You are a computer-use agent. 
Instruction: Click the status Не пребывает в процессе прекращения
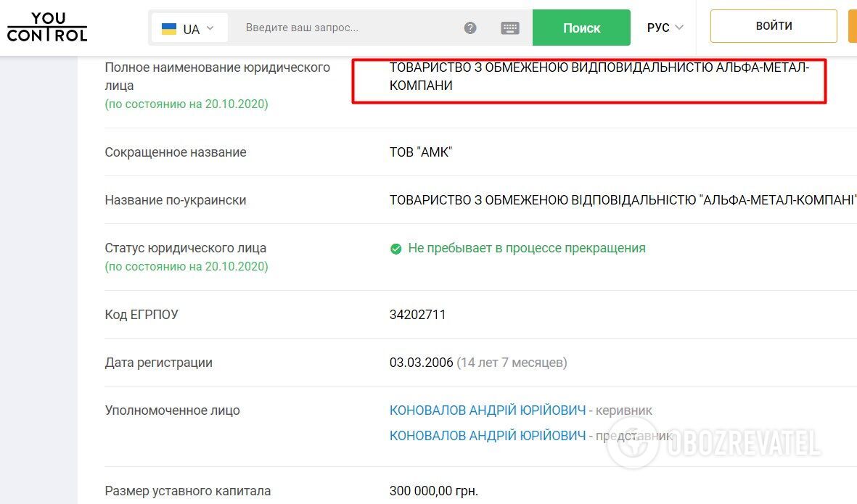pos(525,248)
